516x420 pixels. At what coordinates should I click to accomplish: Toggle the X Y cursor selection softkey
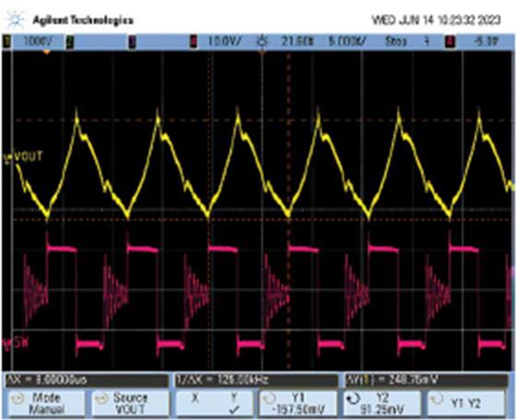[214, 402]
